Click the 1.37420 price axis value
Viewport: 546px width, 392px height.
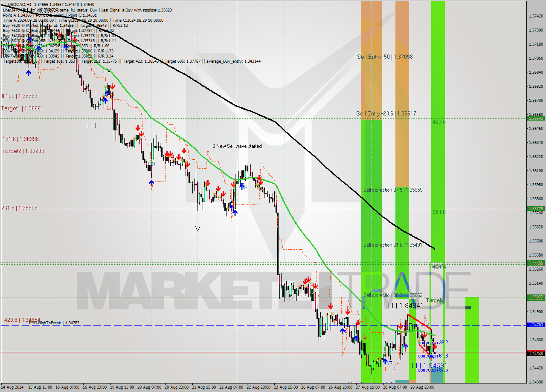pos(536,16)
